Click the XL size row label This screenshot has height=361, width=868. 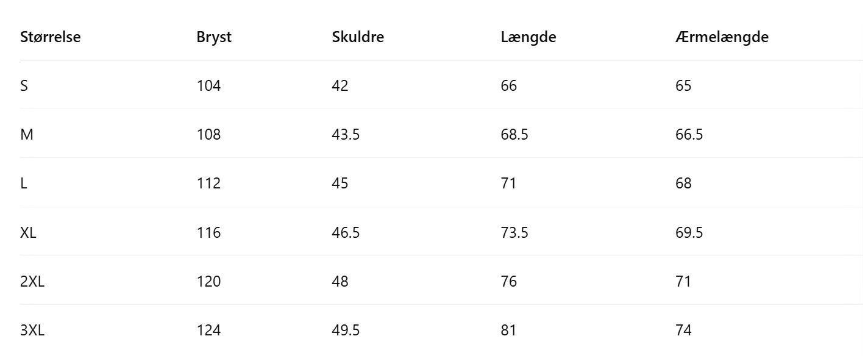[28, 233]
